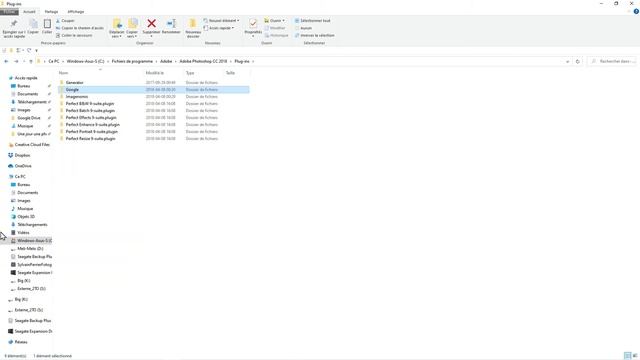
Task: Go forward with the right arrow
Action: pos(16,61)
